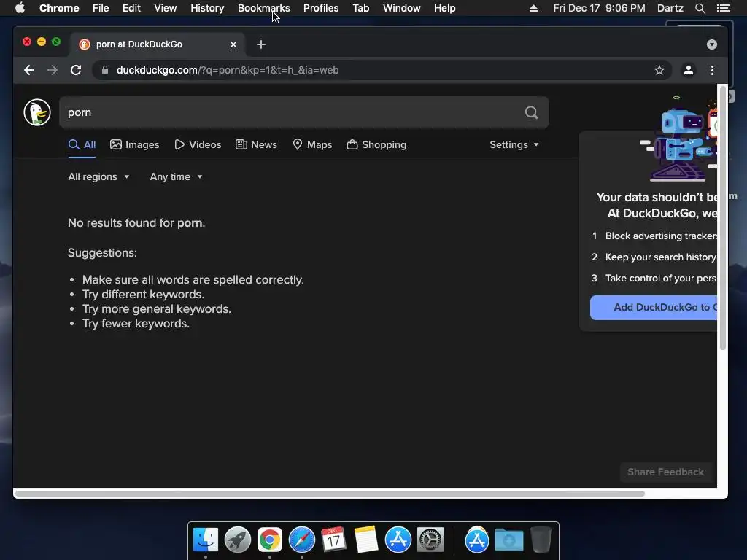Viewport: 747px width, 560px height.
Task: Open the Downloads folder in dock
Action: 508,540
